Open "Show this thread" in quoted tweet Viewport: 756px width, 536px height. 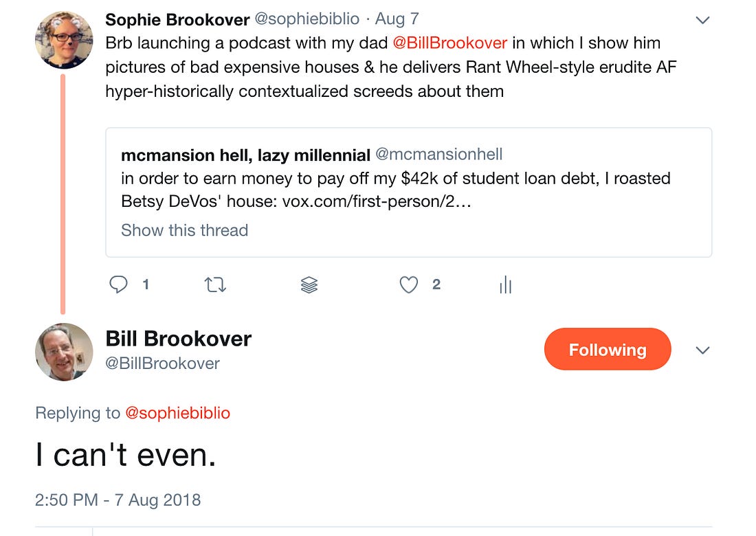(x=184, y=230)
